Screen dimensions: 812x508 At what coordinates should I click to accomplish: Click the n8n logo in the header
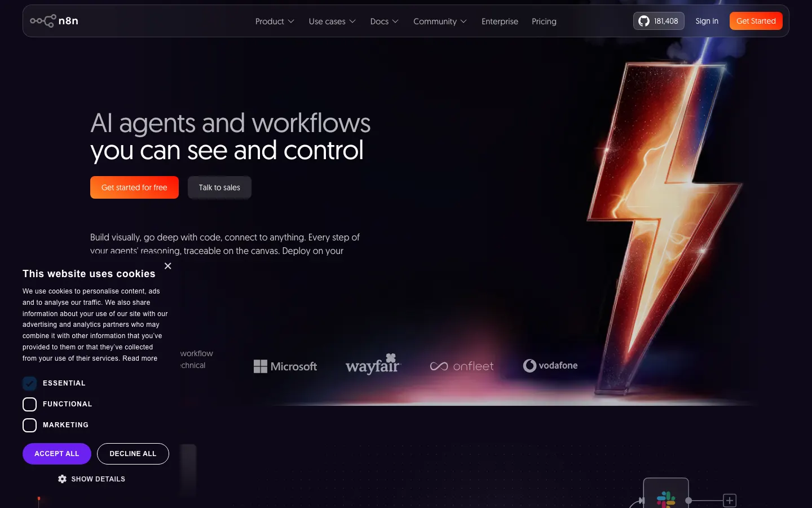tap(54, 21)
